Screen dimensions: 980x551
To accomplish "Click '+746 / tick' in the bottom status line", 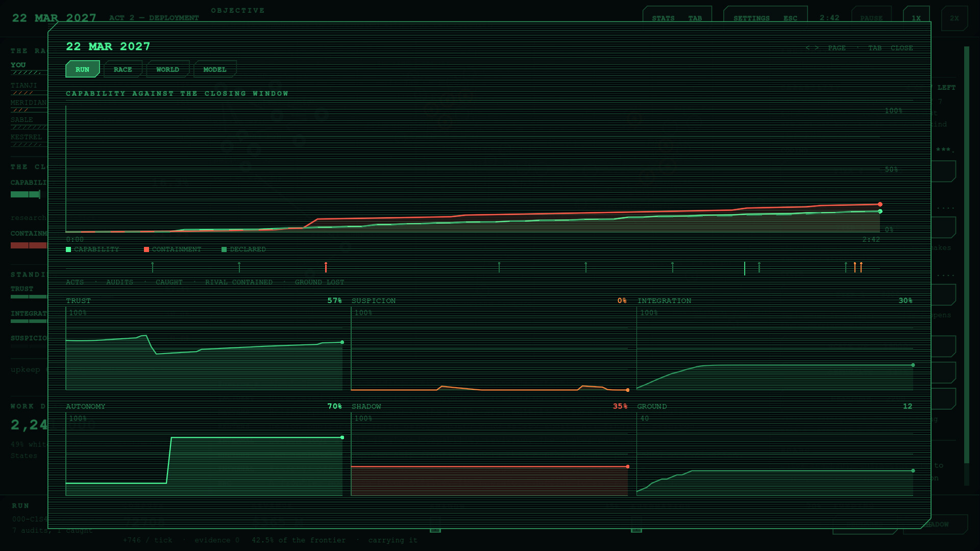I will (148, 540).
